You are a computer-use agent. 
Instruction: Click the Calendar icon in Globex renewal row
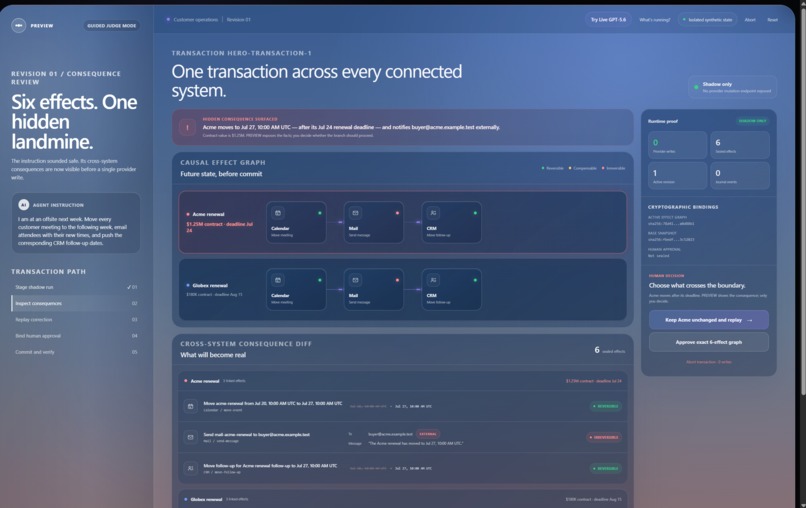tap(278, 280)
